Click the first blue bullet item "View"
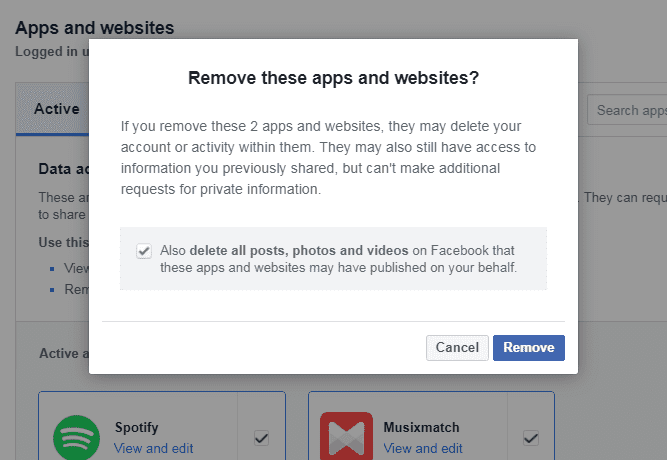Viewport: 667px width, 460px height. click(76, 268)
